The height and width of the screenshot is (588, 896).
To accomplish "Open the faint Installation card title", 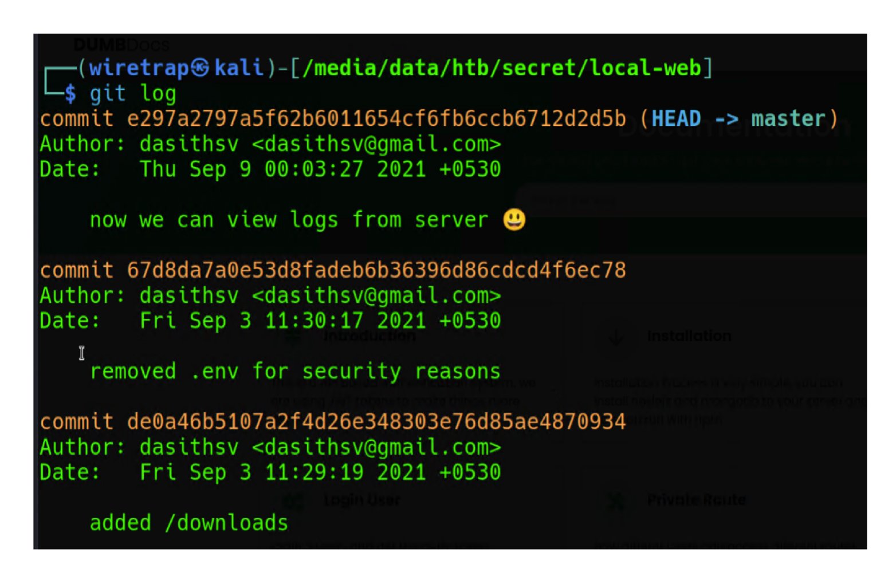I will (x=689, y=336).
